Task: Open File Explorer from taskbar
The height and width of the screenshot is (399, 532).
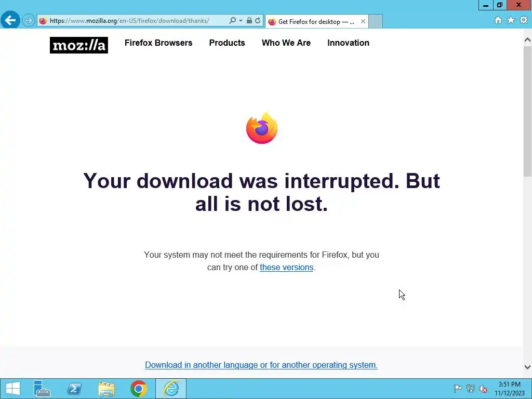Action: pos(106,389)
